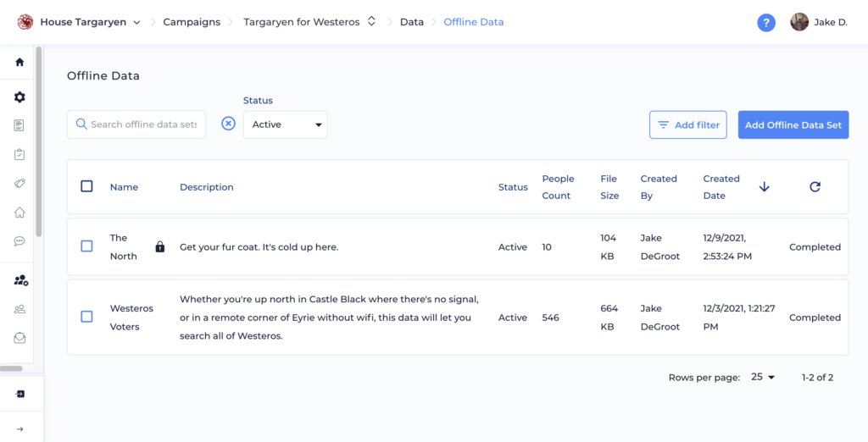Image resolution: width=868 pixels, height=442 pixels.
Task: Expand the House Targaryen organization chevron
Action: click(x=136, y=23)
